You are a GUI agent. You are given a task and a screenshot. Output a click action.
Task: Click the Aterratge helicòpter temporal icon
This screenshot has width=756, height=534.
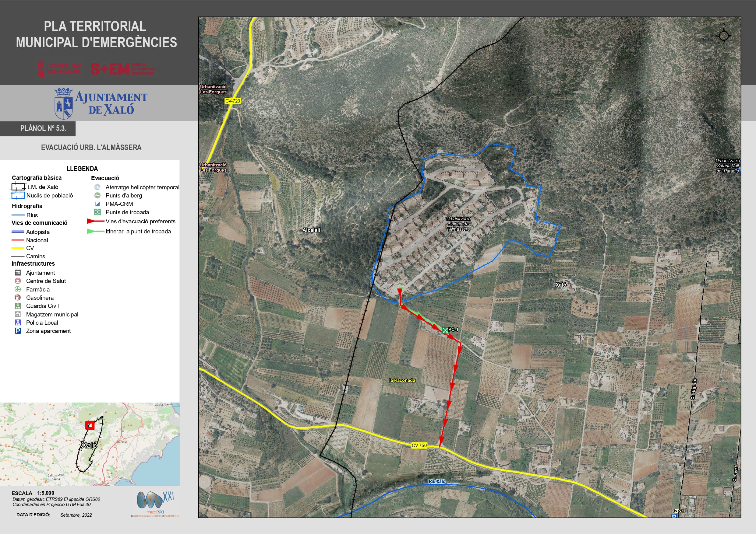click(x=97, y=187)
